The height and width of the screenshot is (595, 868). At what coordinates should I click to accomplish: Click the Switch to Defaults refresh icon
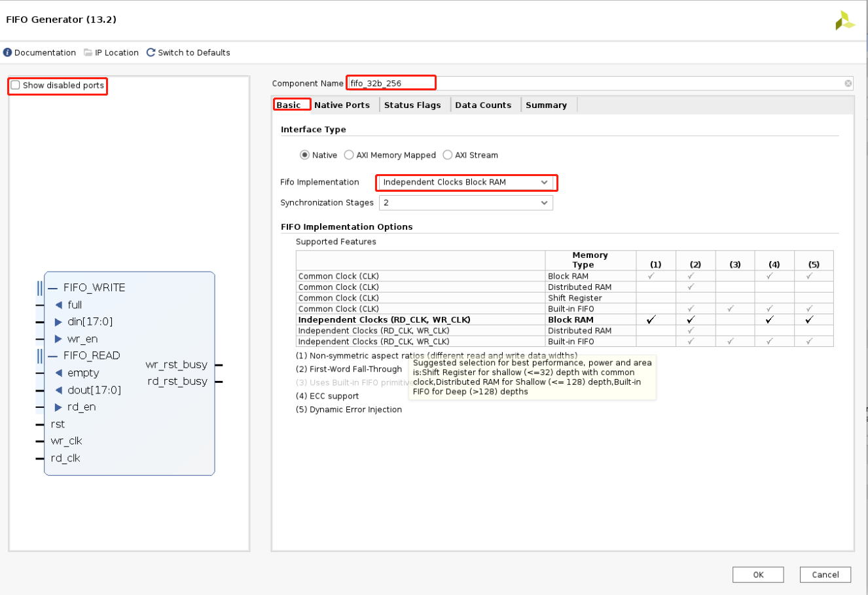point(151,52)
